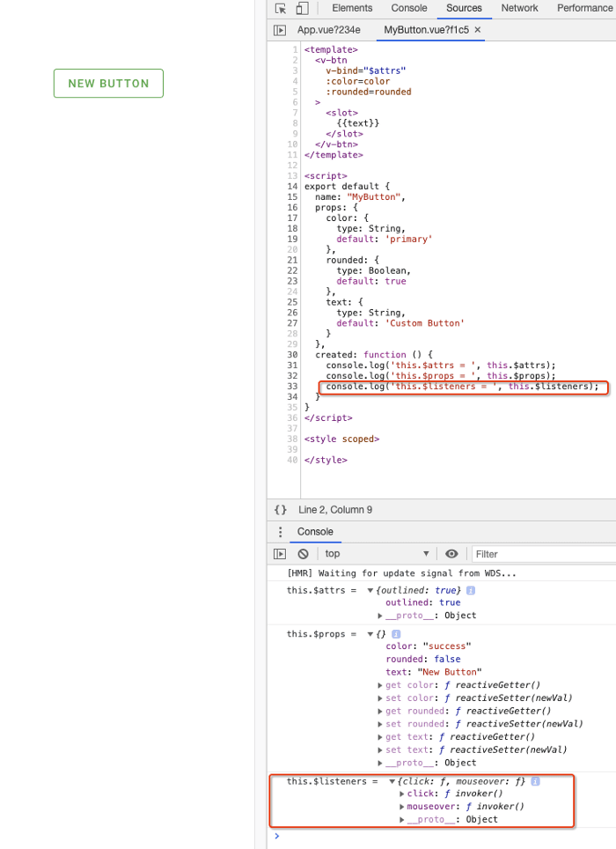The image size is (616, 849).
Task: Click the NEW BUTTON outlined button
Action: 108,84
